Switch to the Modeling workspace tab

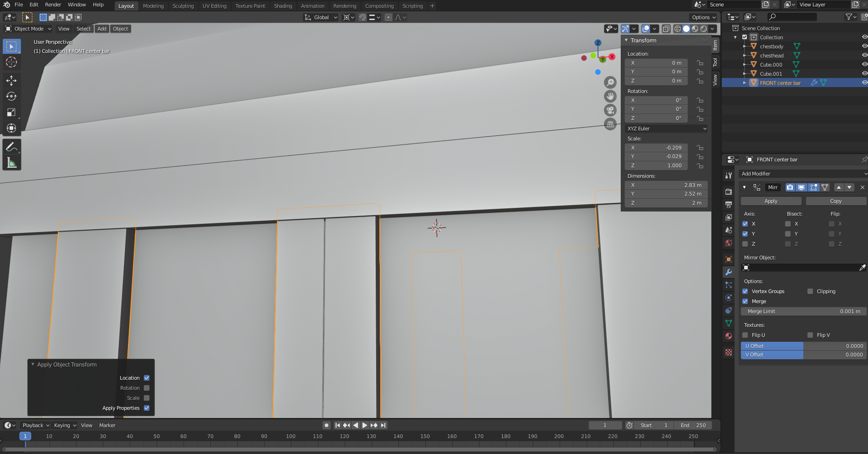[x=153, y=6]
